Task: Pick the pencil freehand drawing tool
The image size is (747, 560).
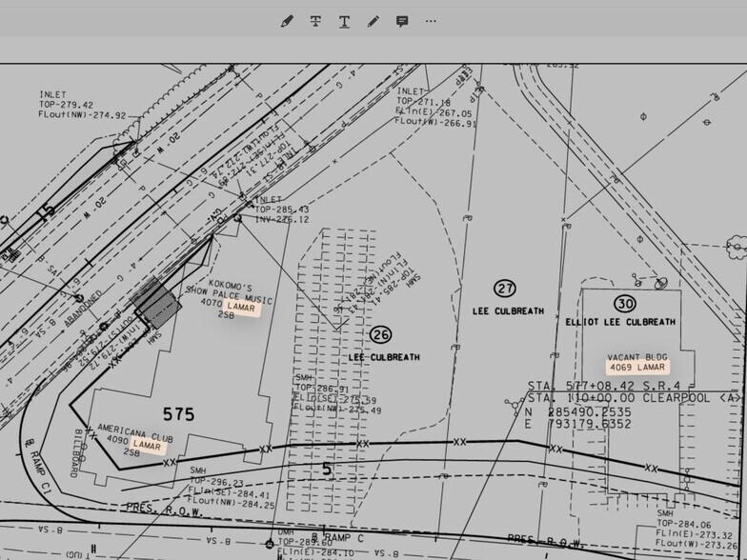Action: point(373,21)
